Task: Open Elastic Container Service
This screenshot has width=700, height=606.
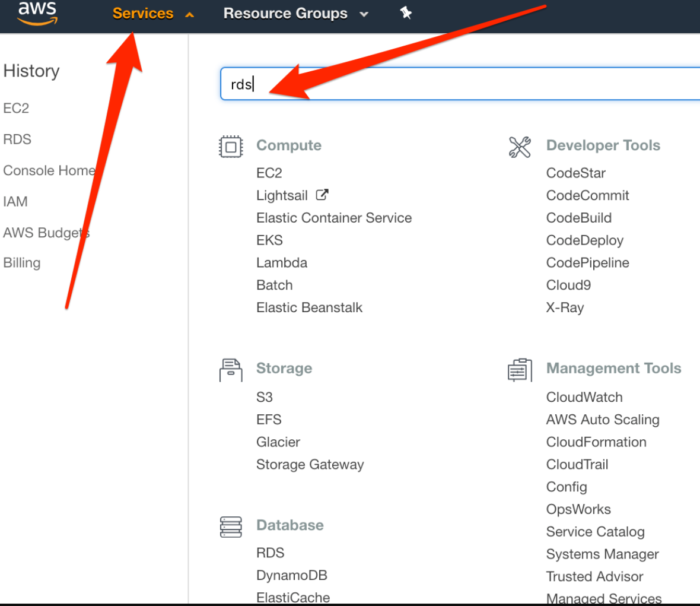Action: pyautogui.click(x=334, y=218)
